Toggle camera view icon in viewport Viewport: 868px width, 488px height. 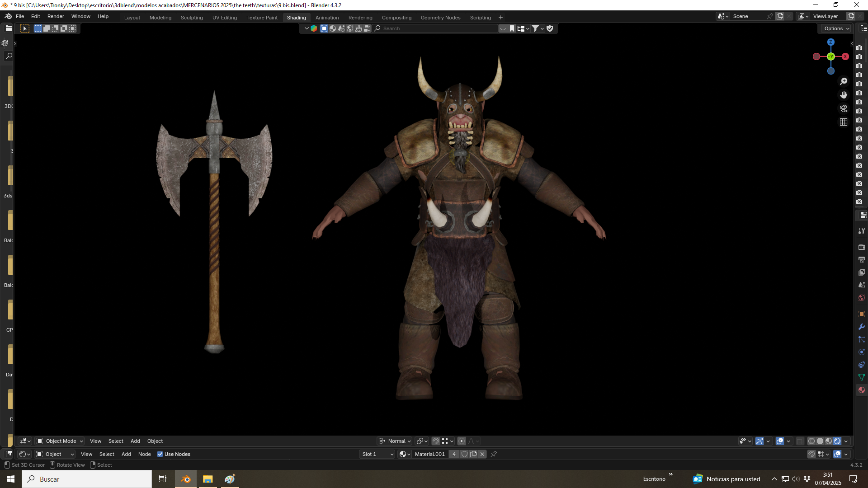(x=844, y=108)
